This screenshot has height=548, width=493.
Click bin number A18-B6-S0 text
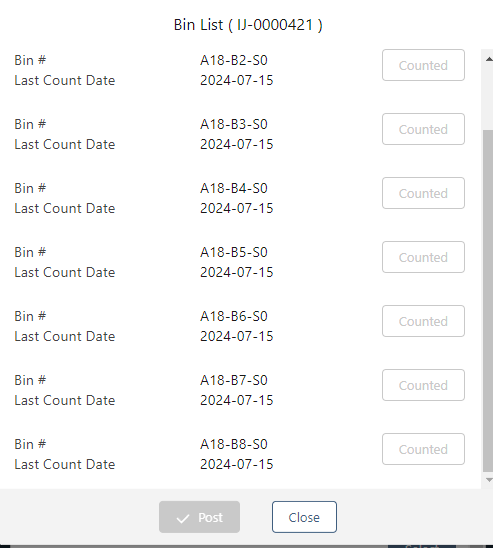(x=234, y=316)
